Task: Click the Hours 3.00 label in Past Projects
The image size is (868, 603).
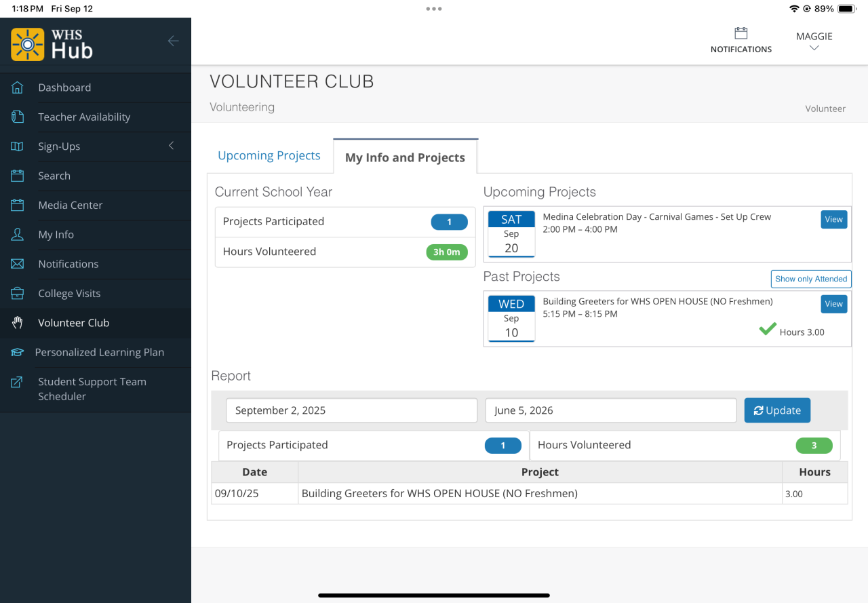Action: coord(802,332)
